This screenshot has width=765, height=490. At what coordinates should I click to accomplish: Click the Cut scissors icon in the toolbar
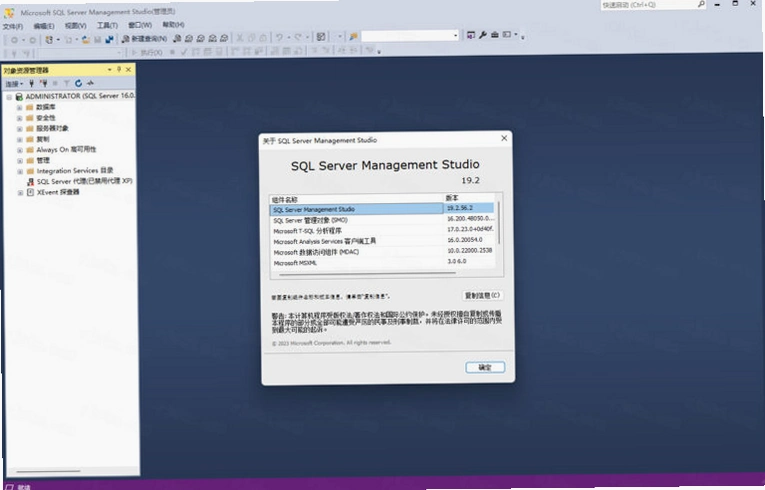[240, 38]
